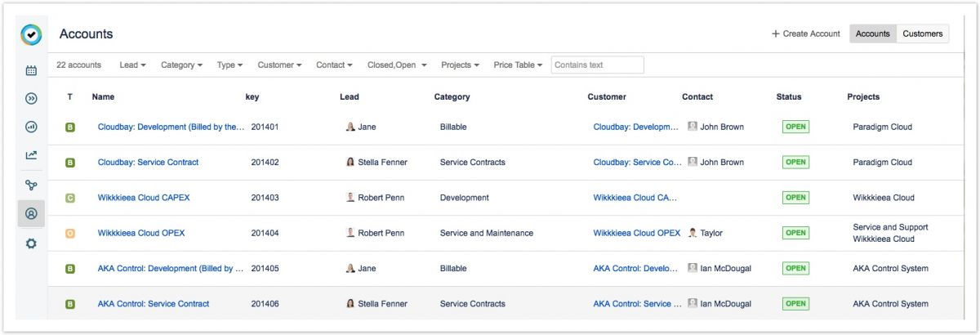The image size is (980, 335).
Task: Expand the Category filter dropdown
Action: click(x=181, y=65)
